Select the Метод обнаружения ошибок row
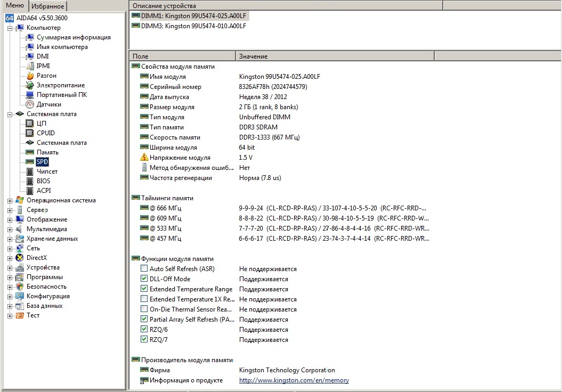The height and width of the screenshot is (392, 562). coord(196,168)
